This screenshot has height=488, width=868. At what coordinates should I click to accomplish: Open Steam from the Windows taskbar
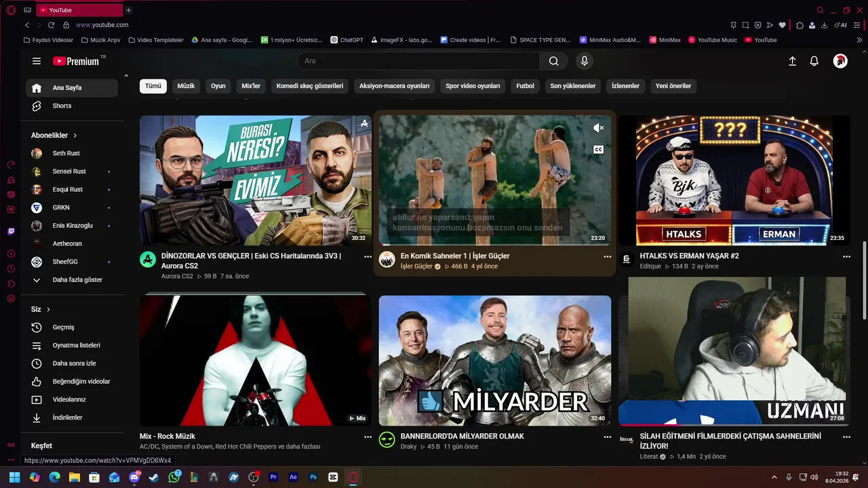[154, 477]
